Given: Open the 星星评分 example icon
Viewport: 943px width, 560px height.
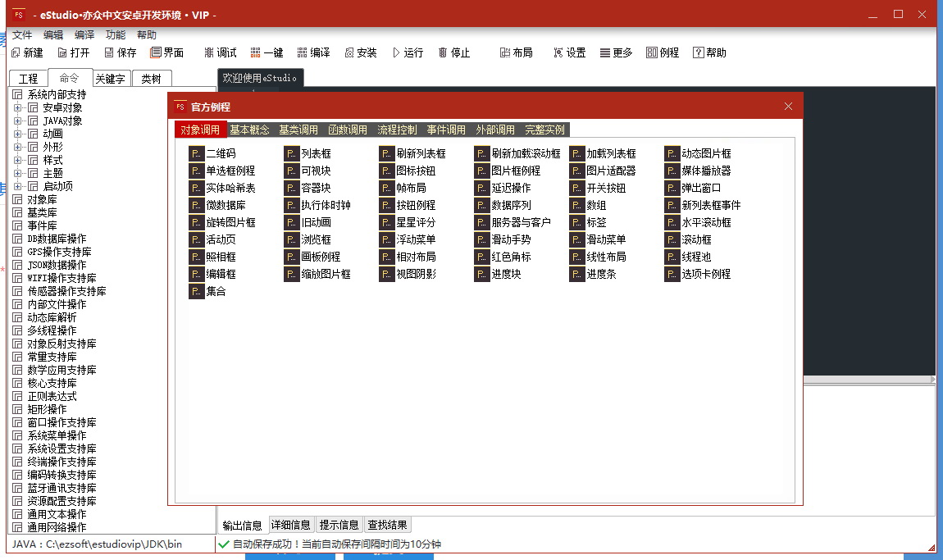Looking at the screenshot, I should tap(386, 222).
